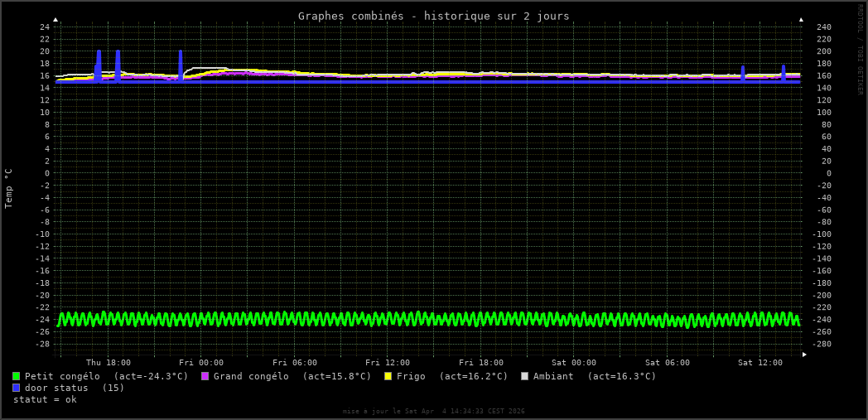Click the blue door status legend swatch

click(x=16, y=388)
